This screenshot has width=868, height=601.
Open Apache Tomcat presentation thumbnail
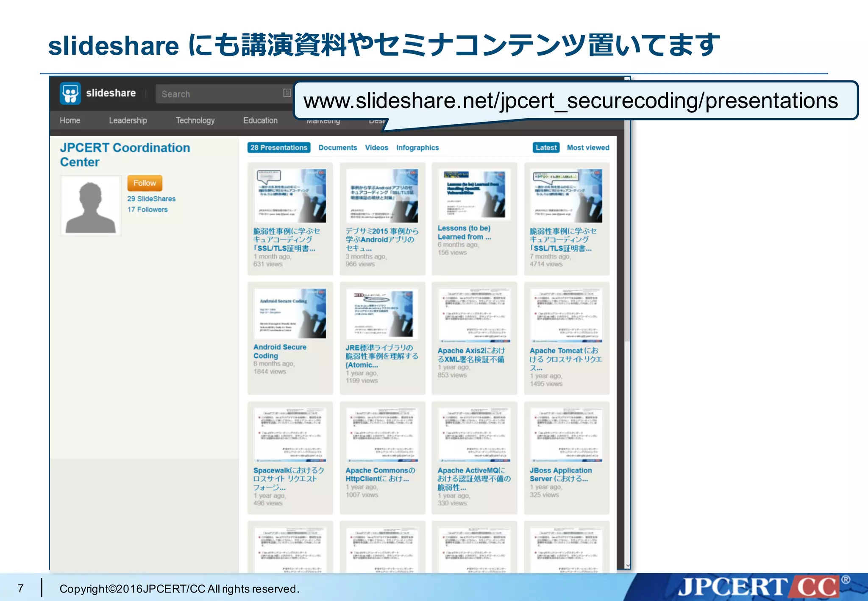[x=567, y=316]
